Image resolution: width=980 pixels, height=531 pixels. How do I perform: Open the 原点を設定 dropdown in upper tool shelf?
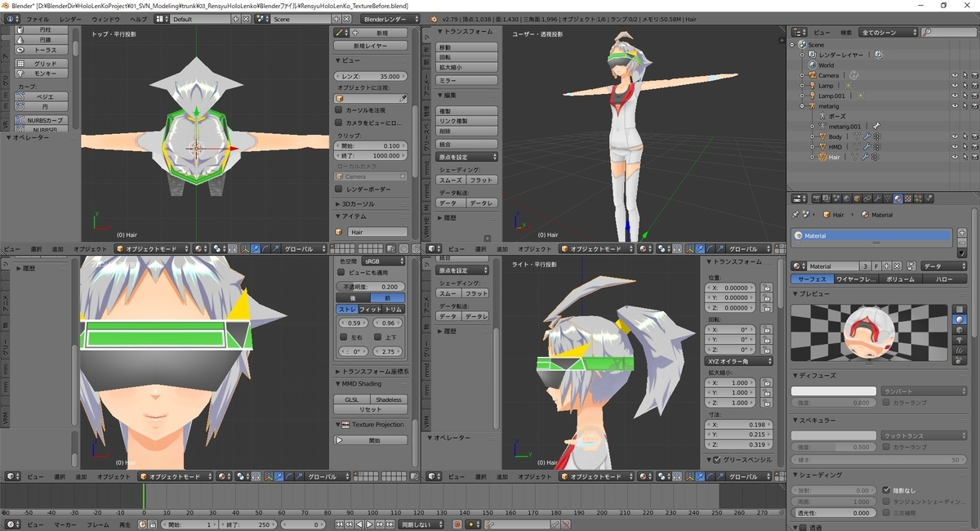tap(467, 157)
